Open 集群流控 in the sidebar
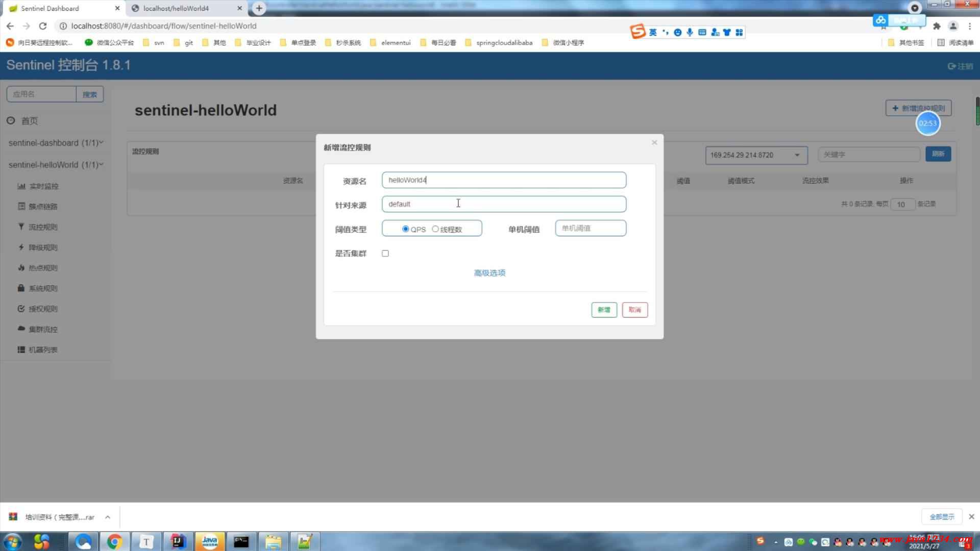This screenshot has width=980, height=551. click(x=38, y=329)
